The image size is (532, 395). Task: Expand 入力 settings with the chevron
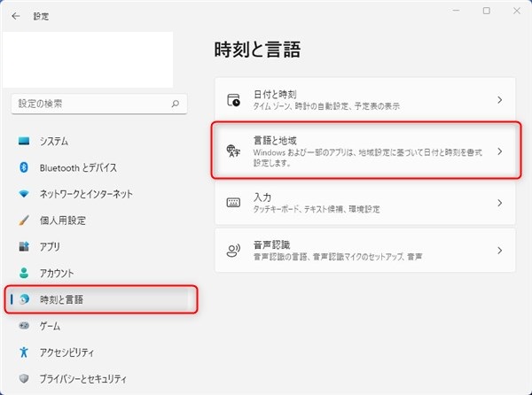[x=499, y=203]
